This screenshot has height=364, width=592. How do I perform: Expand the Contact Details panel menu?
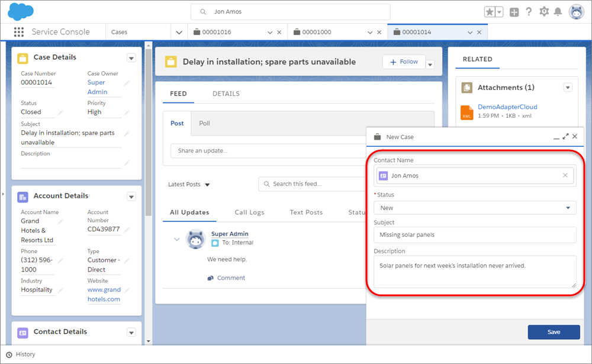(x=131, y=333)
